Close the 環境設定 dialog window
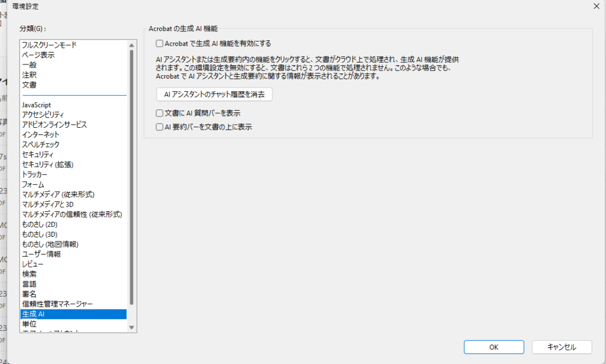Screen dimensions: 606x364 [595, 6]
